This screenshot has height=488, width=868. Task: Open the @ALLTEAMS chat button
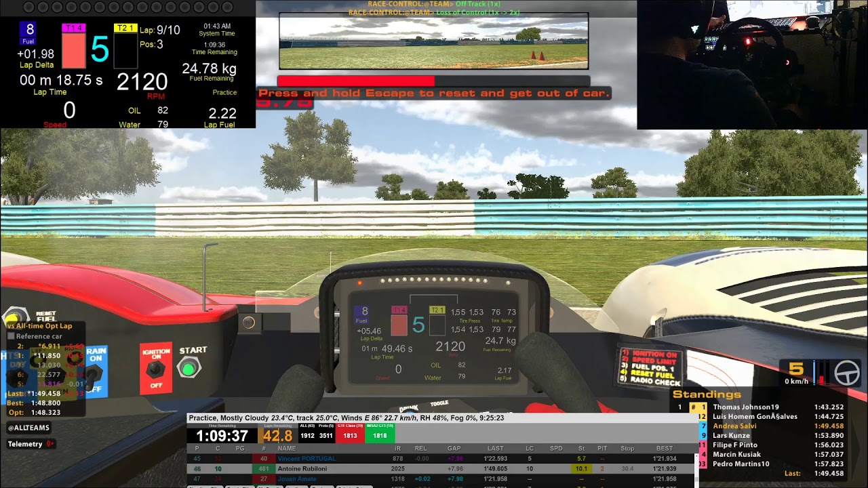pos(28,428)
